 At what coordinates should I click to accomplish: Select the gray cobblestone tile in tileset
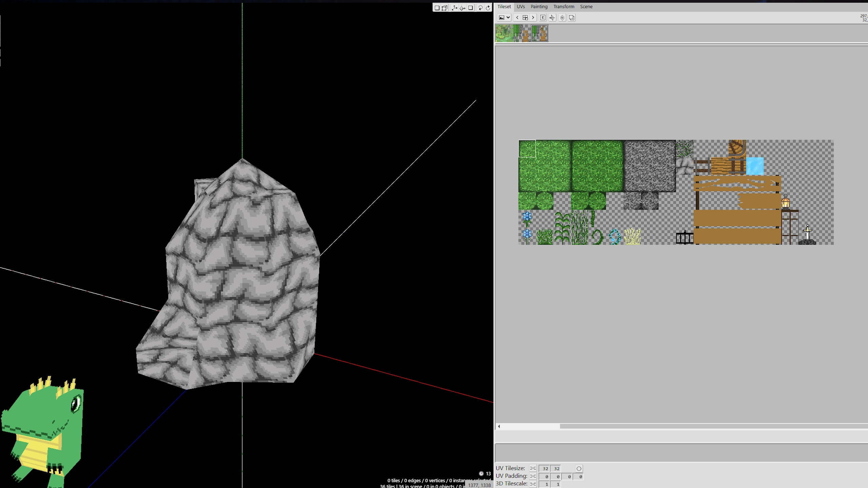pos(650,166)
